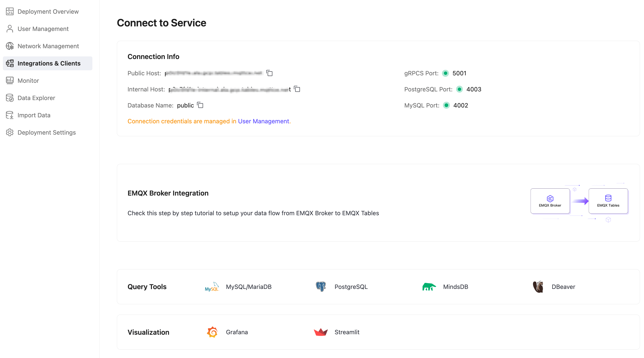Viewport: 644px width, 358px height.
Task: Click the MySQL Port green status dot
Action: click(446, 105)
